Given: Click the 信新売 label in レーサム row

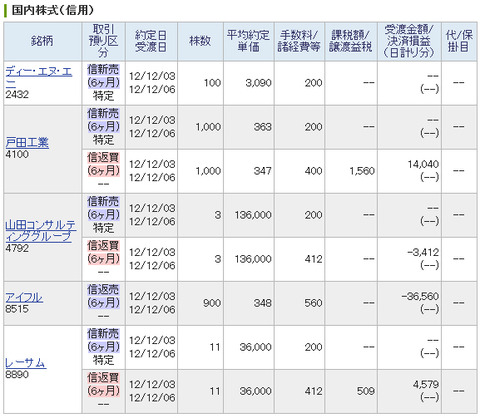Looking at the screenshot, I should [103, 334].
